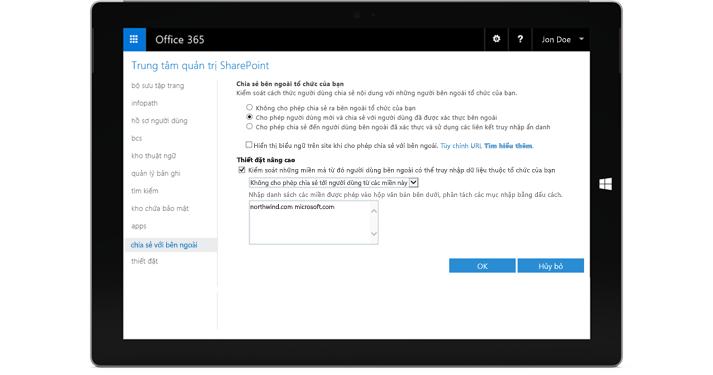Select Cho phép người dùng mời và chia sẻ radio
Viewport: 713px width, 375px height.
(x=249, y=117)
